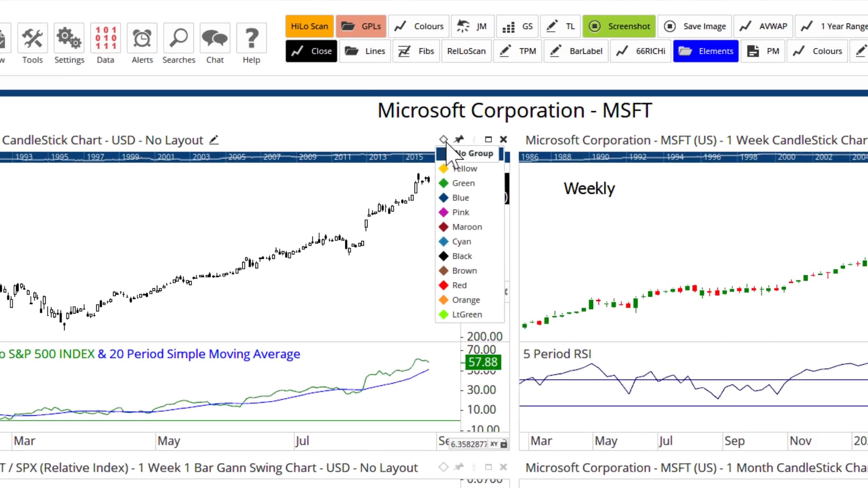The image size is (868, 488).
Task: Select No Group in the link menu
Action: click(470, 154)
